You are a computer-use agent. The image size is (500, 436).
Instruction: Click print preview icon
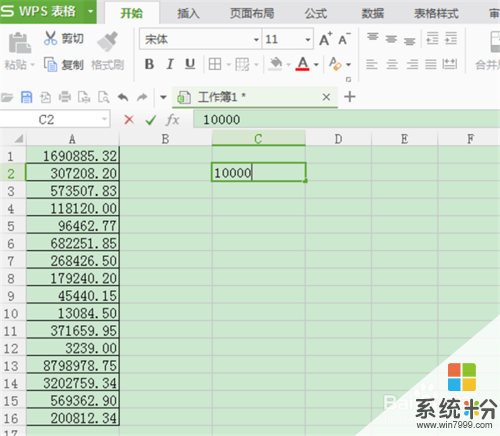(x=104, y=97)
